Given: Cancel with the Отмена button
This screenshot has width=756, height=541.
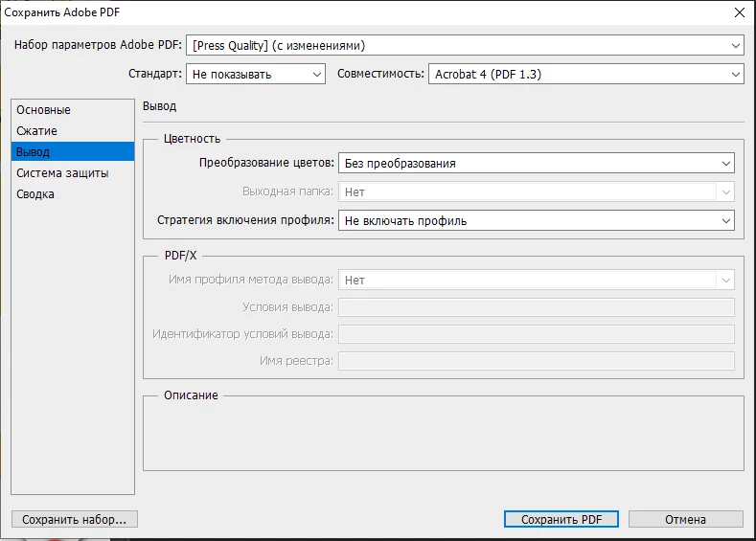Looking at the screenshot, I should [686, 519].
